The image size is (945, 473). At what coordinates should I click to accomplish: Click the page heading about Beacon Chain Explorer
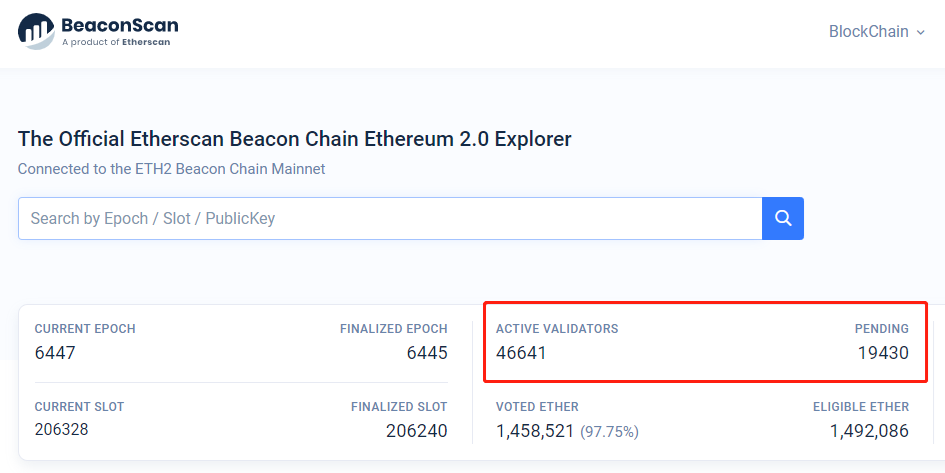(295, 139)
